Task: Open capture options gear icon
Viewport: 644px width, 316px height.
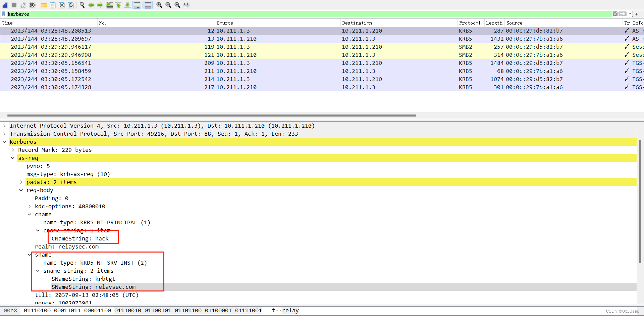Action: pyautogui.click(x=32, y=5)
